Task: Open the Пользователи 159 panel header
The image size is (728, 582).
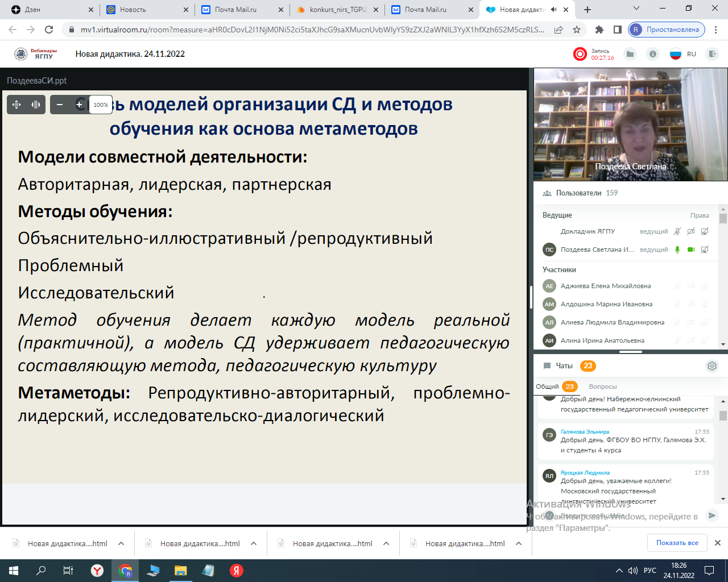Action: [x=580, y=193]
